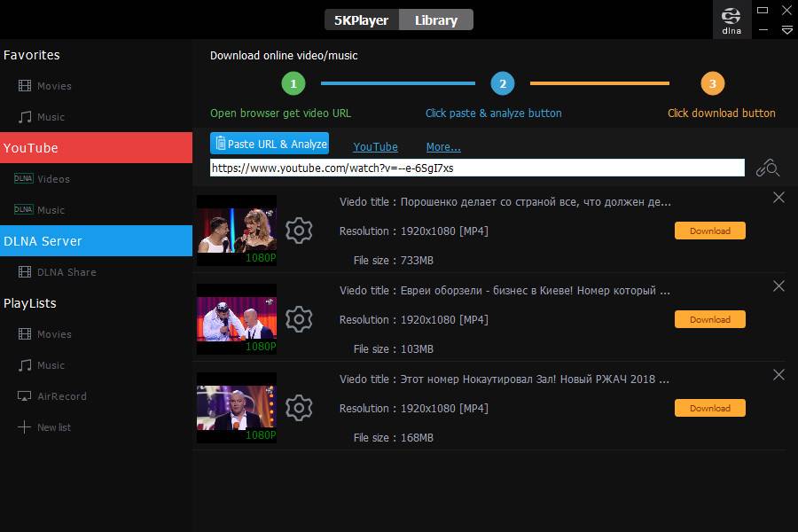Viewport: 798px width, 532px height.
Task: Select the DLNA Server section
Action: click(96, 241)
